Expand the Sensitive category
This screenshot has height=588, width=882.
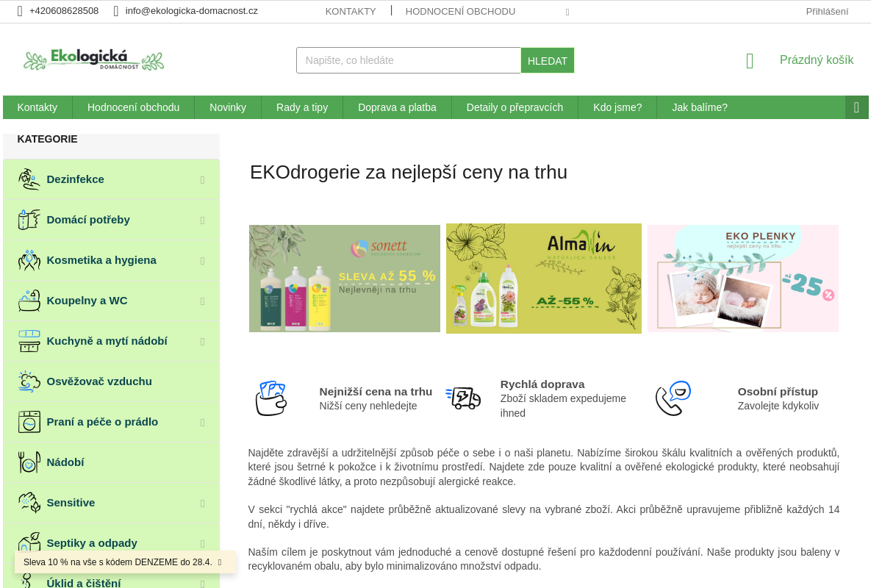203,503
